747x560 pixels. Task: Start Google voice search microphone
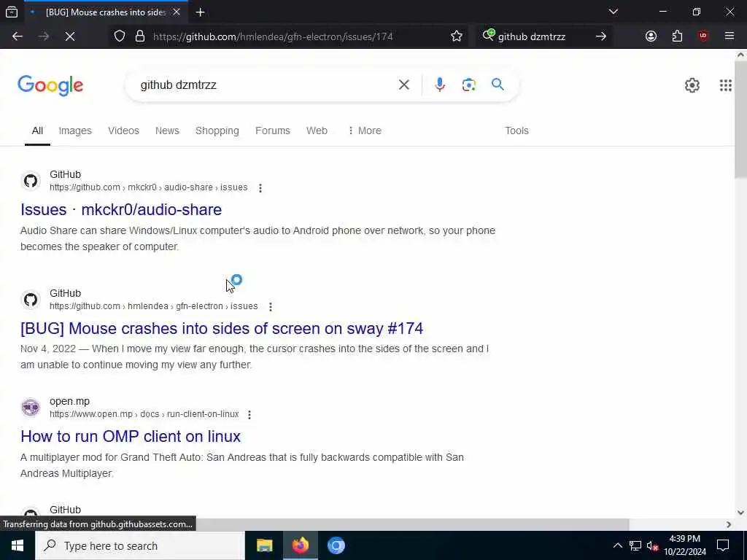coord(440,85)
